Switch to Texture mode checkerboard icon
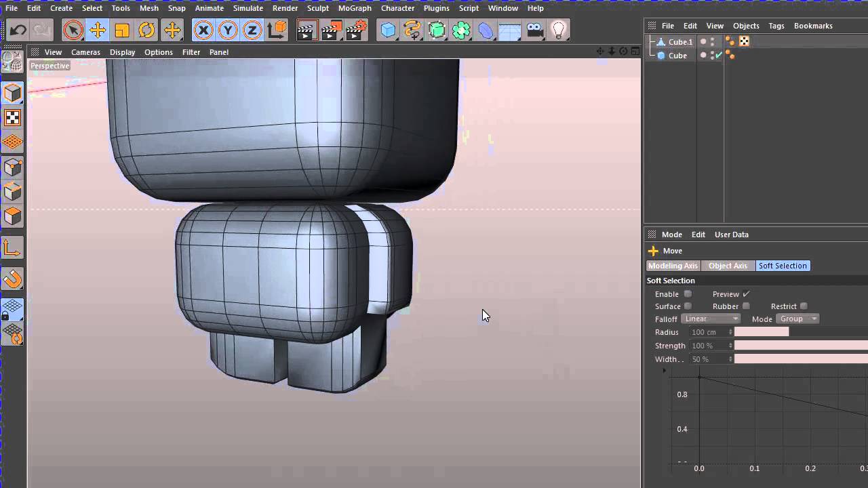Screen dimensions: 868x488 (13, 118)
